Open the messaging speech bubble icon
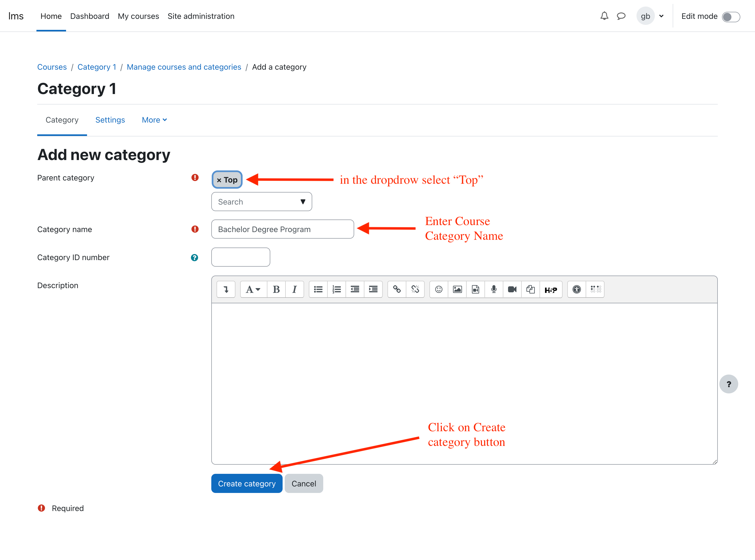Image resolution: width=755 pixels, height=560 pixels. [621, 16]
